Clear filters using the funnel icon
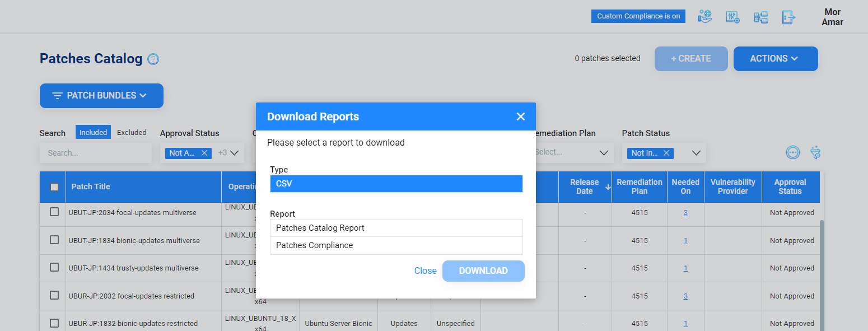The width and height of the screenshot is (868, 331). 815,152
